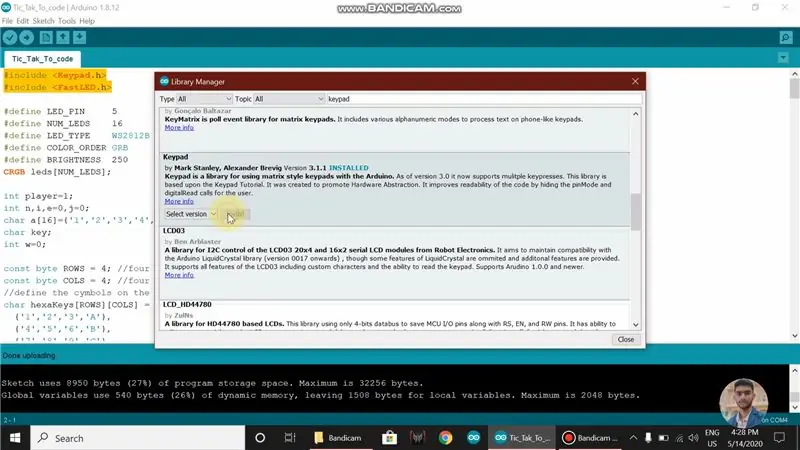Screen dimensions: 800x450
Task: Expand the Type filter dropdown
Action: 204,99
